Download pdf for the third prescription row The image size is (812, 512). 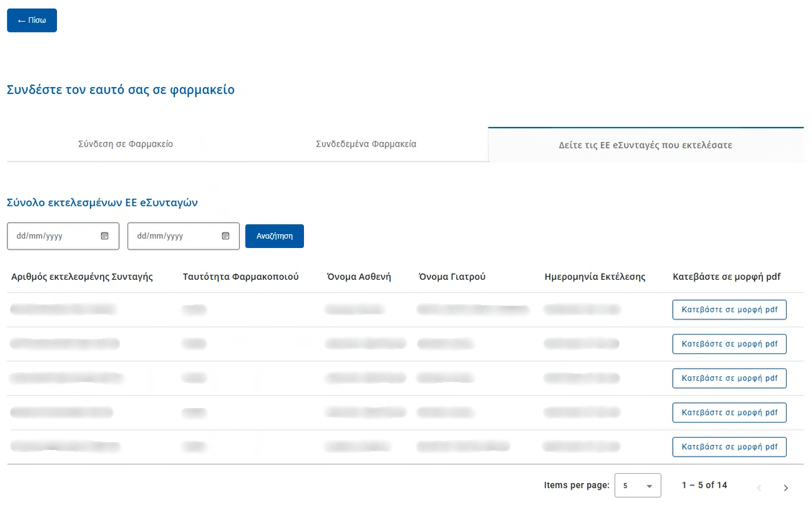pos(729,378)
